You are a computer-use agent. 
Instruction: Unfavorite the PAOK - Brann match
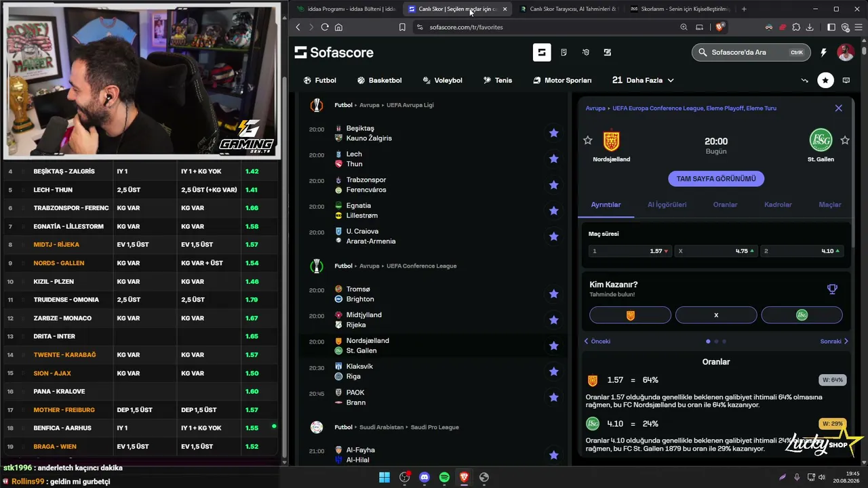click(554, 397)
